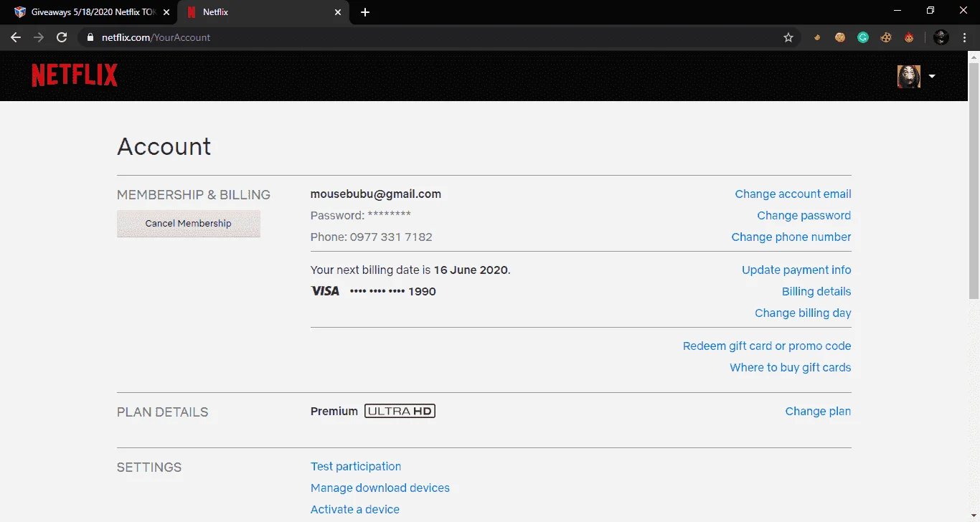980x522 pixels.
Task: Click the Change plan link
Action: point(818,412)
